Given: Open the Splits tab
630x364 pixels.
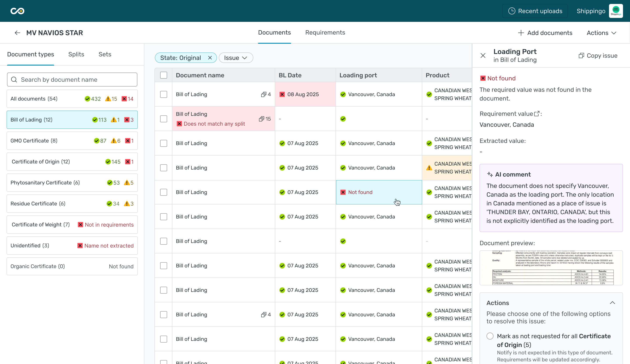Looking at the screenshot, I should point(76,54).
